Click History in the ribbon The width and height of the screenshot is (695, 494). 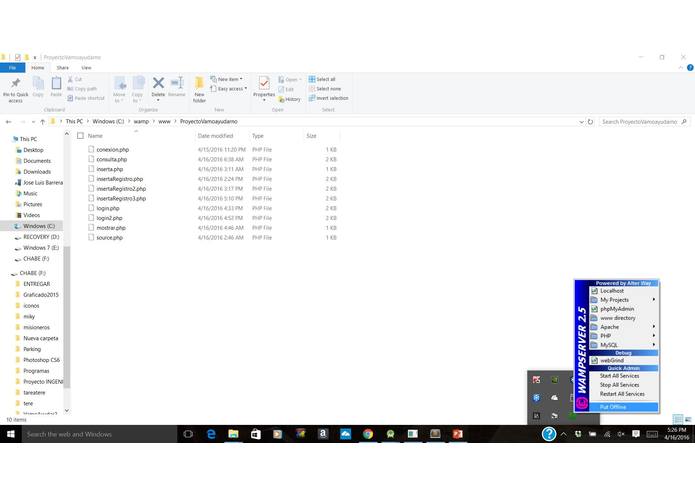tap(289, 99)
